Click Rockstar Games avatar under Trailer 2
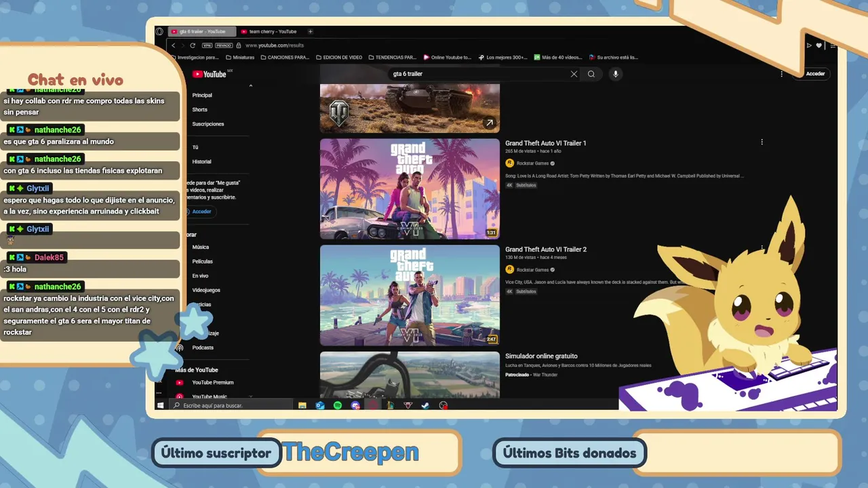The width and height of the screenshot is (868, 488). tap(510, 270)
